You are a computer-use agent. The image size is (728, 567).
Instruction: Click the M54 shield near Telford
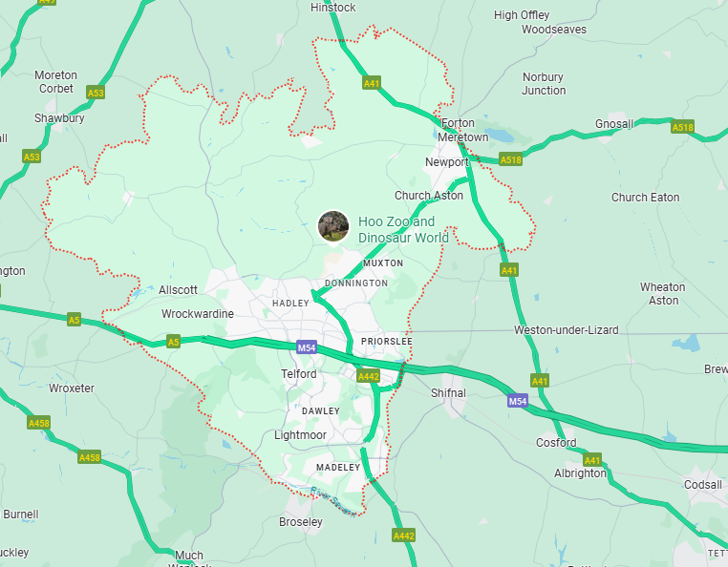307,347
